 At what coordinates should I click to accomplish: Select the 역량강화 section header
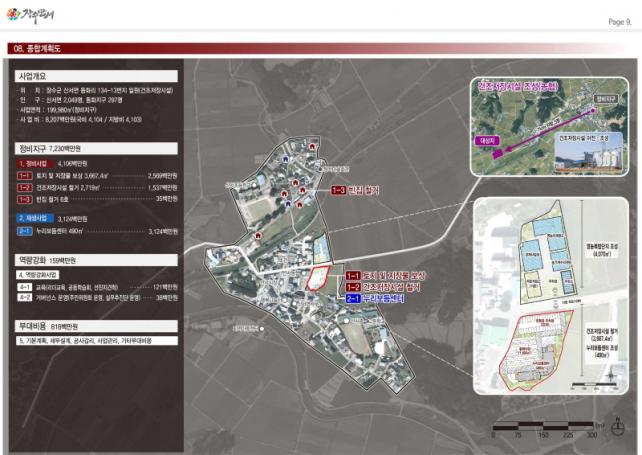click(x=97, y=260)
